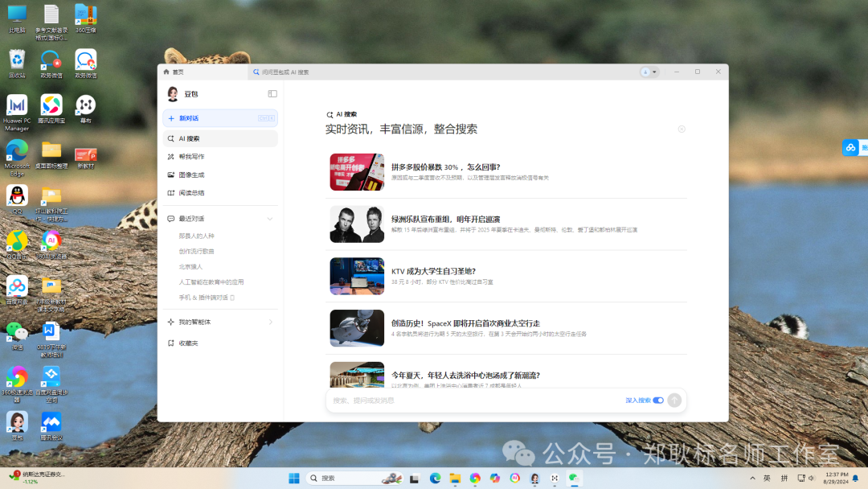Open SpaceX 商业太空行走 news item
The image size is (868, 489).
(x=506, y=328)
